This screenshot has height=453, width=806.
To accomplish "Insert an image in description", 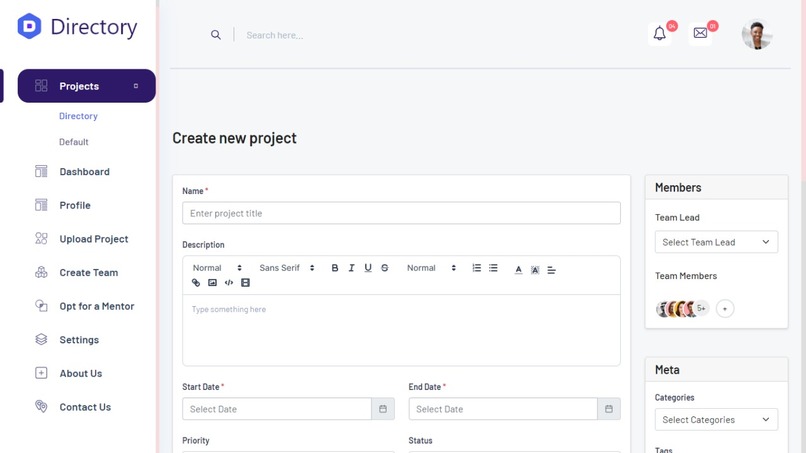I will tap(212, 282).
